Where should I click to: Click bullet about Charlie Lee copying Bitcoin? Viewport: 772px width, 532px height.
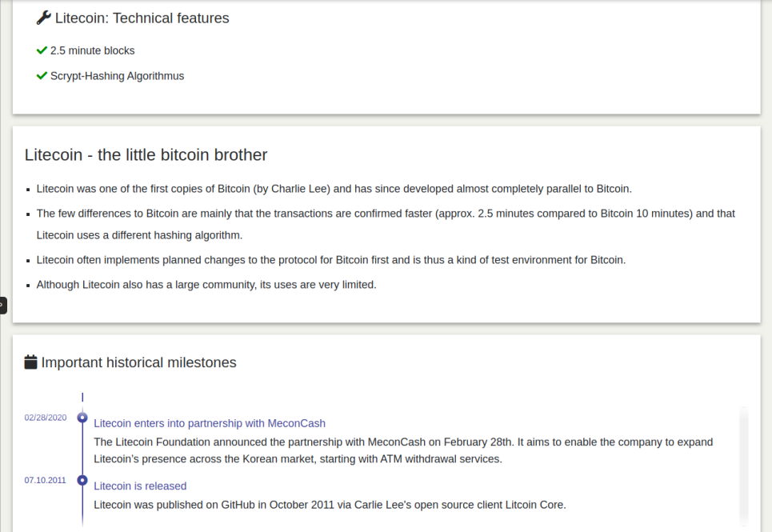coord(334,189)
